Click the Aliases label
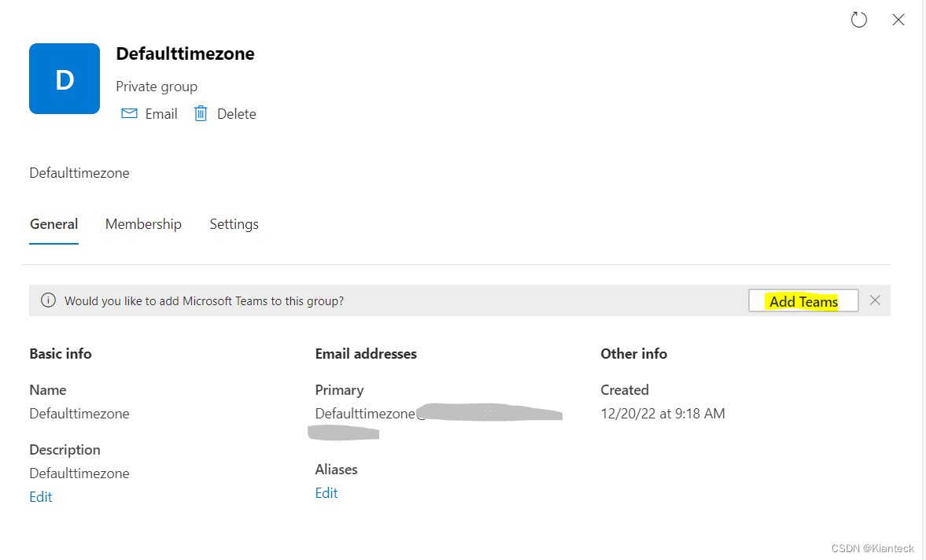The height and width of the screenshot is (560, 926). 336,469
